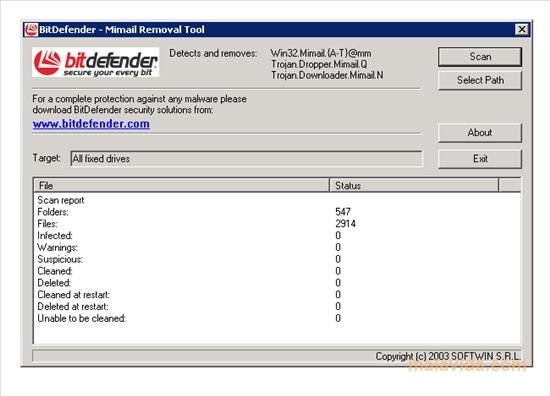Select the Scan report row
Viewport: 550px width, 396px height.
tap(277, 200)
